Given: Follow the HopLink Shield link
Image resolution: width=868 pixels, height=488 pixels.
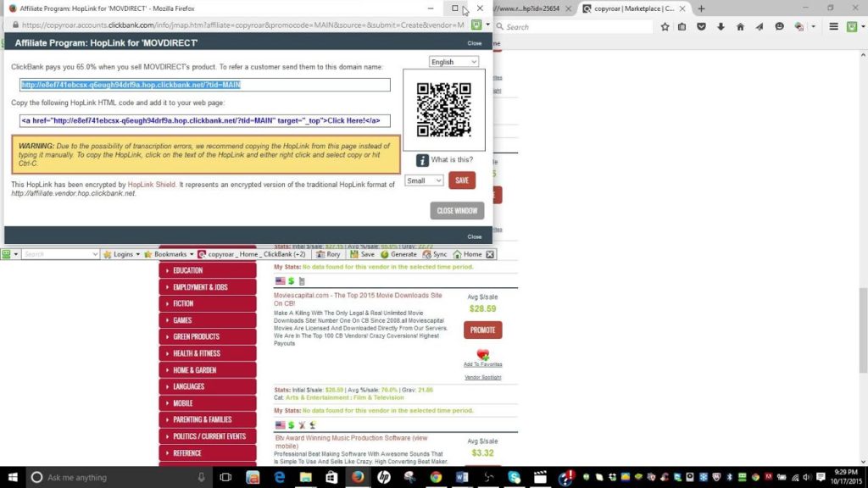Looking at the screenshot, I should coord(151,185).
